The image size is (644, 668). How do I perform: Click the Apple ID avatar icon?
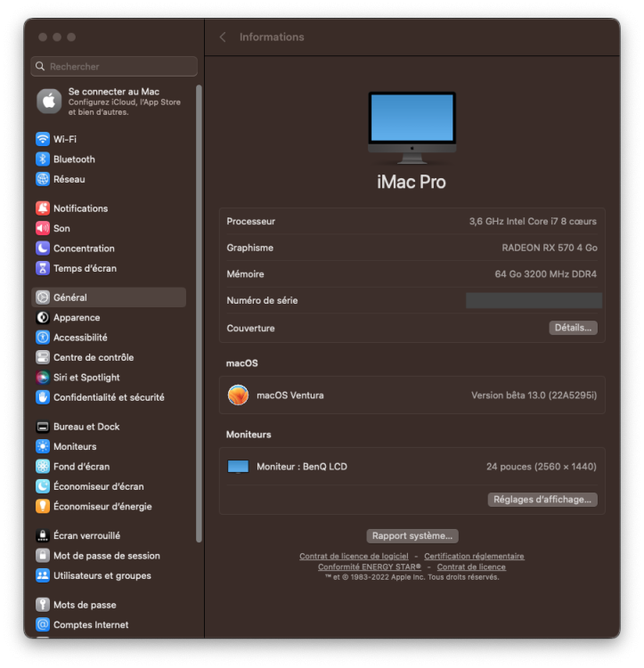49,102
